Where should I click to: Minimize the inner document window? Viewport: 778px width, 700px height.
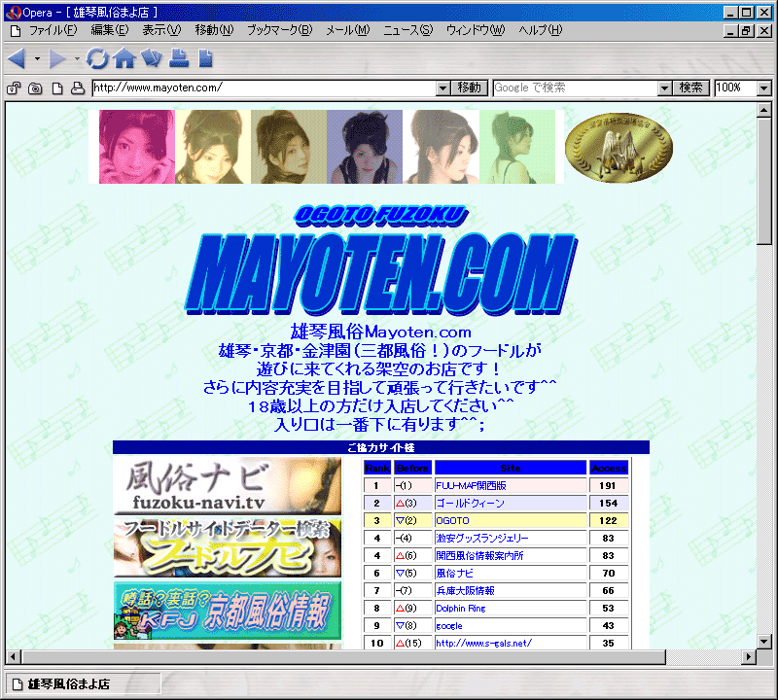(730, 31)
